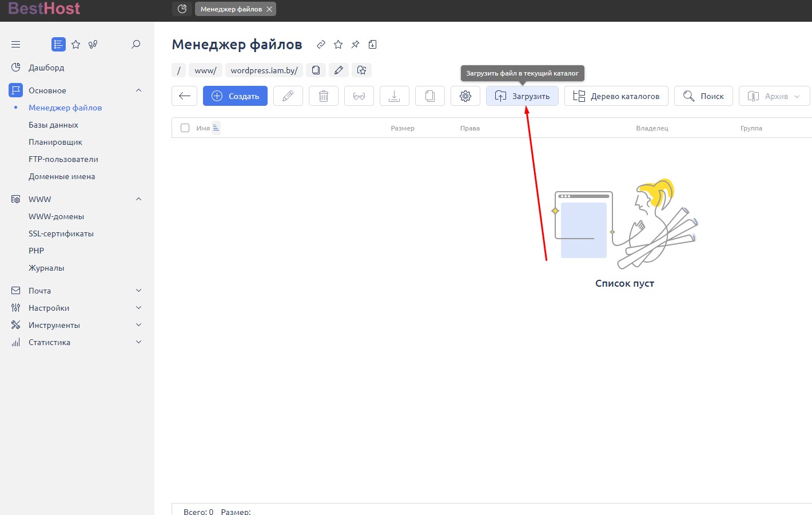Navigate to www/ breadcrumb path

pos(205,70)
